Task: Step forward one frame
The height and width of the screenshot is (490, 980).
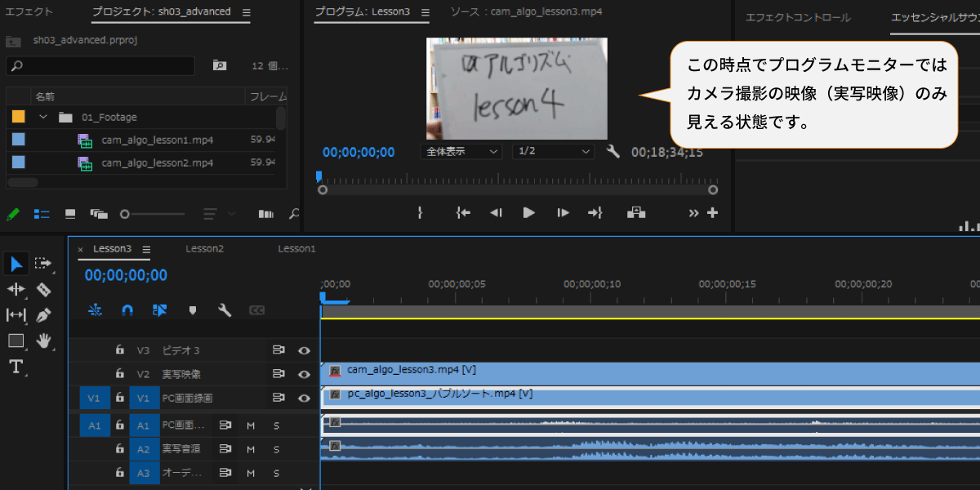Action: point(563,212)
